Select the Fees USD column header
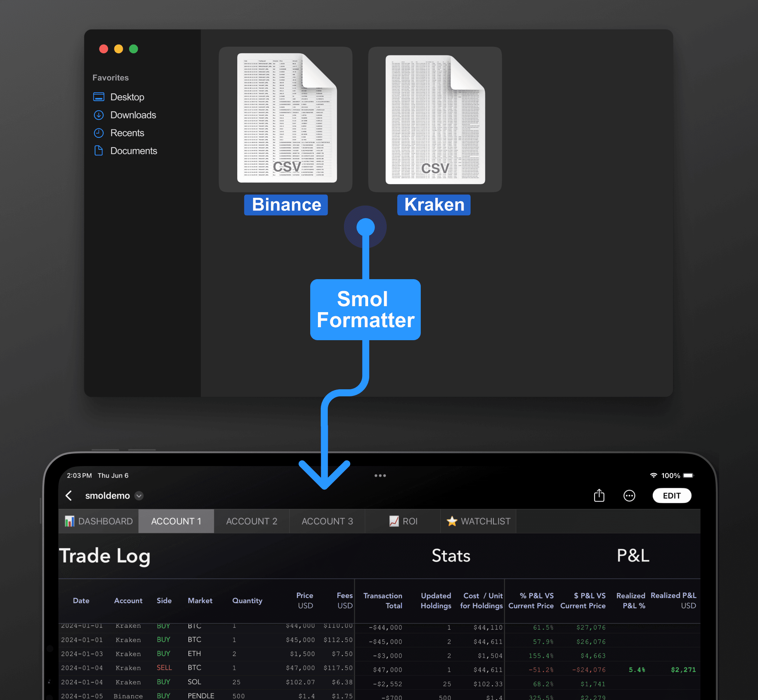Screen dimensions: 758x700 (x=345, y=600)
